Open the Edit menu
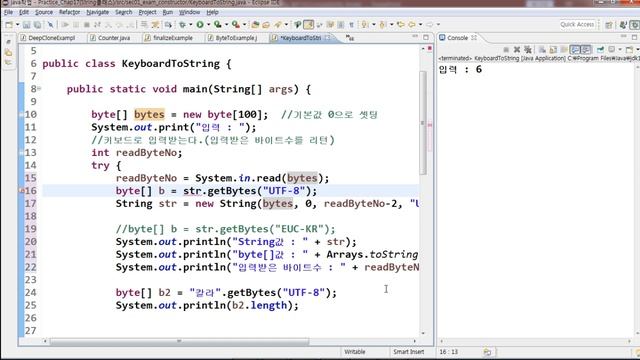Screen dimensions: 640x360 (x=24, y=12)
